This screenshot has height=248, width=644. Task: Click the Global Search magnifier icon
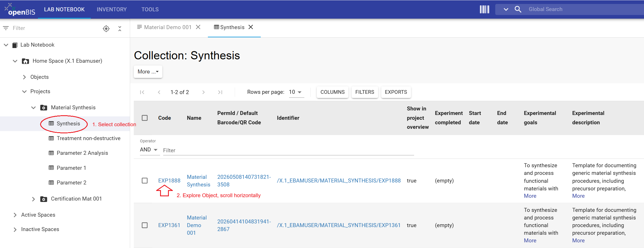[x=518, y=9]
